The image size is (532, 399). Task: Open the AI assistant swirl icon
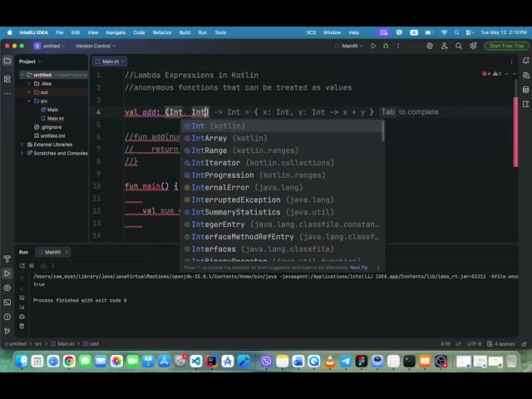coord(430,46)
